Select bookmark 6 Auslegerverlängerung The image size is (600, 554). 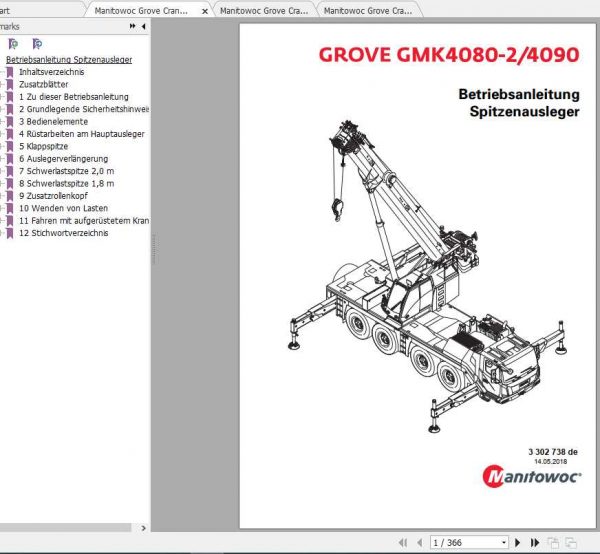pos(64,159)
